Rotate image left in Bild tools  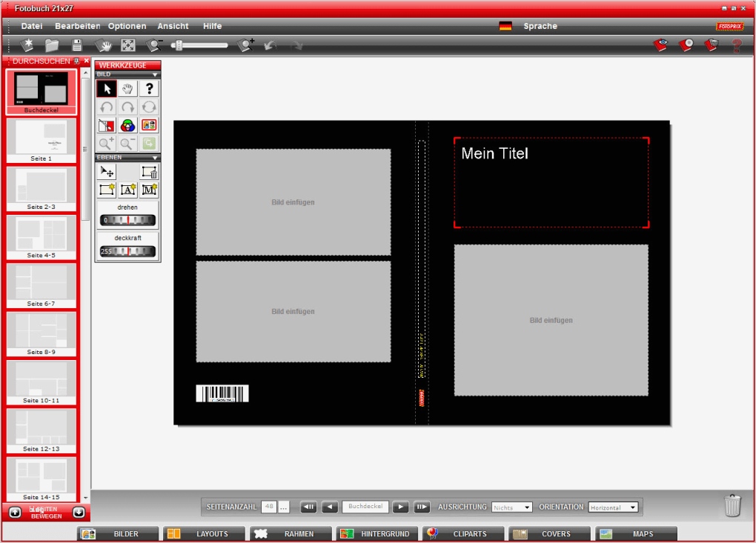coord(107,107)
